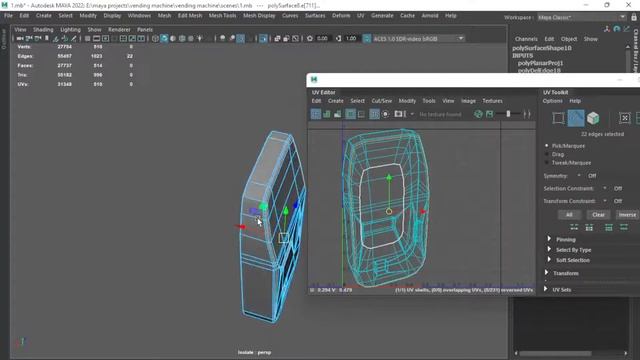This screenshot has width=640, height=360.
Task: Select the Pick/Marquee radio button
Action: [x=547, y=146]
